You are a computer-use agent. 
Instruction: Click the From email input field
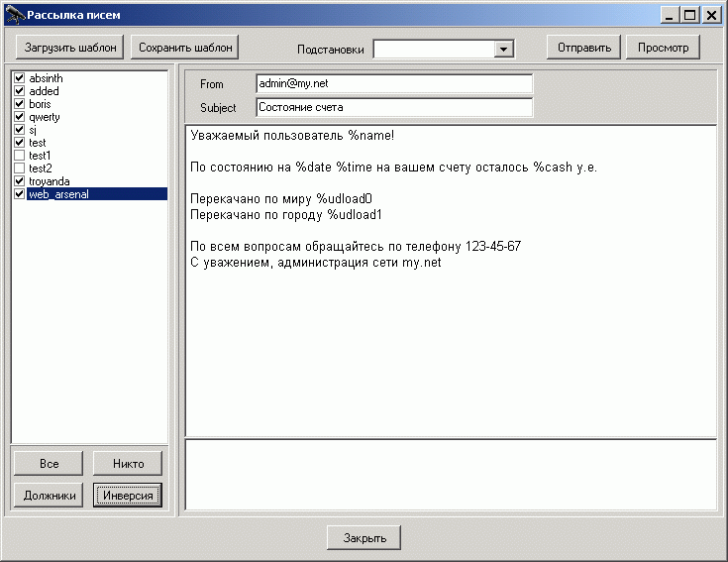click(x=393, y=84)
